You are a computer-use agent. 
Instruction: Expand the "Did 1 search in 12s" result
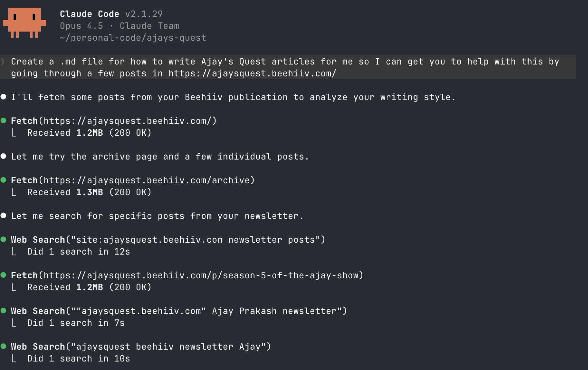point(78,252)
